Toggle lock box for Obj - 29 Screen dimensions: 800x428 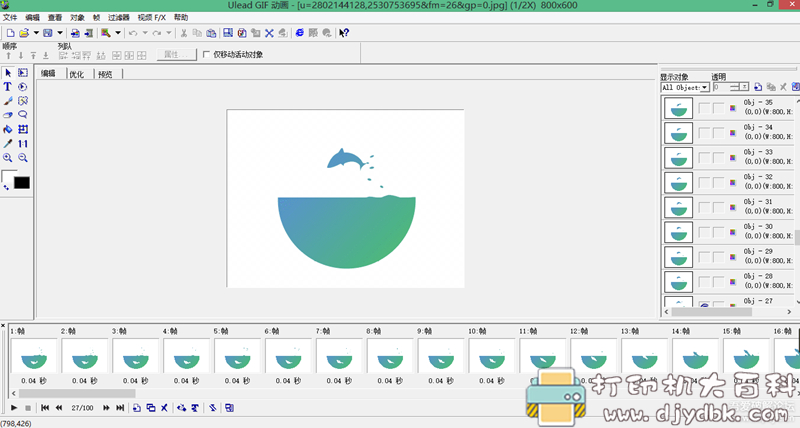point(718,257)
